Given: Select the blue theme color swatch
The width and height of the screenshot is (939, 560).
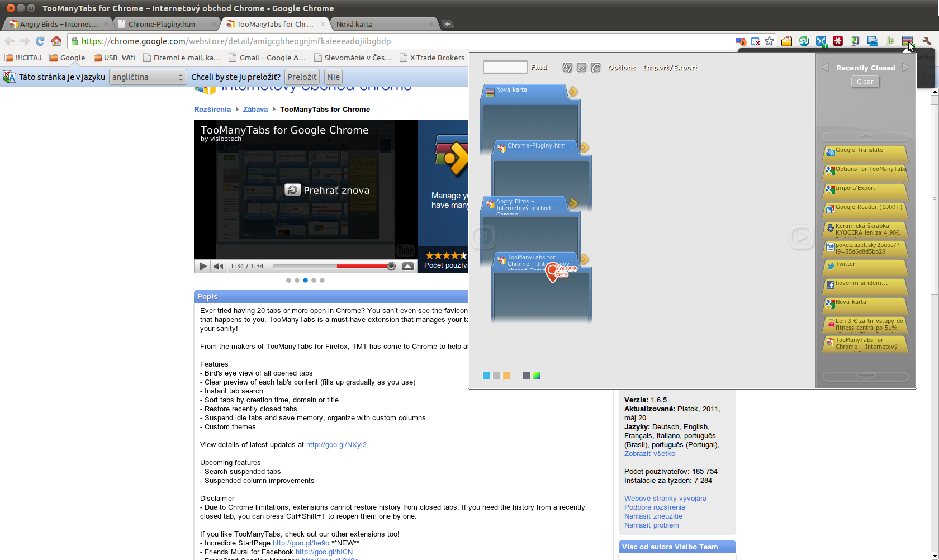Looking at the screenshot, I should pos(486,376).
